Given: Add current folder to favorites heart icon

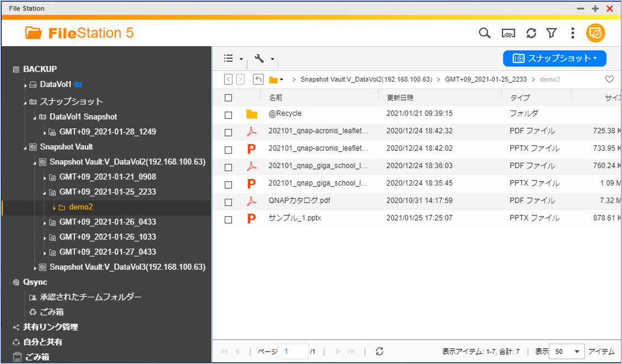Looking at the screenshot, I should [x=609, y=79].
